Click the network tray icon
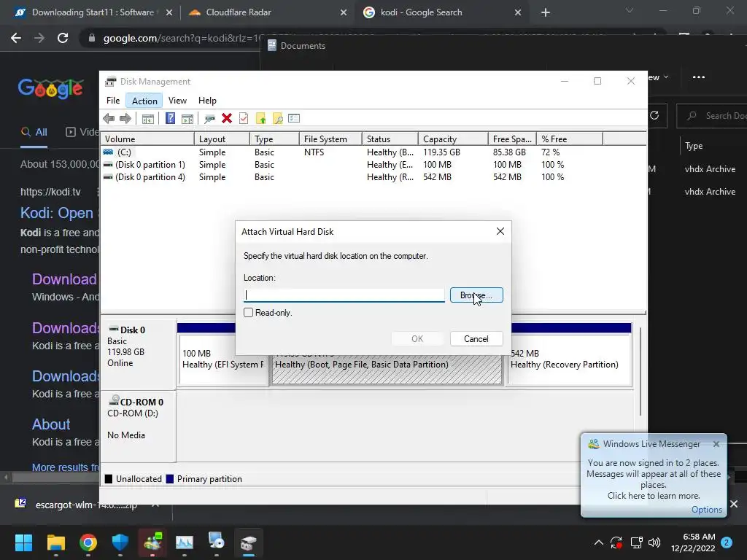Viewport: 747px width, 560px height. click(636, 542)
